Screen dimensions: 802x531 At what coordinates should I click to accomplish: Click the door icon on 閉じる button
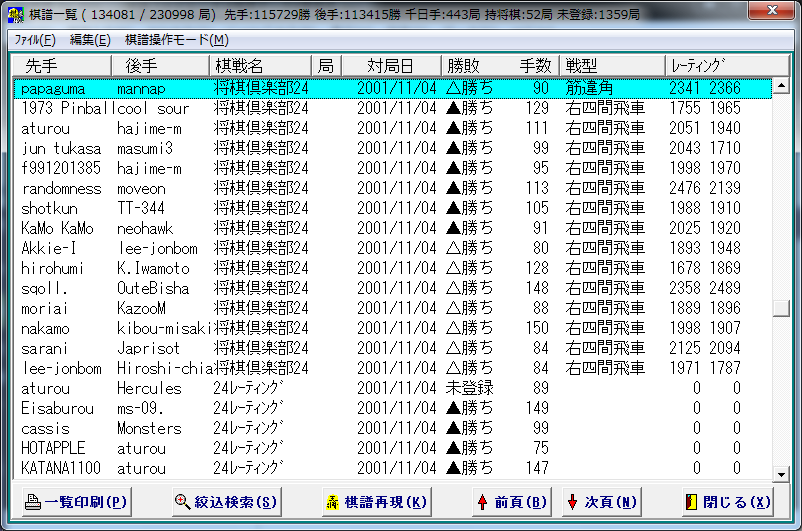(x=690, y=502)
